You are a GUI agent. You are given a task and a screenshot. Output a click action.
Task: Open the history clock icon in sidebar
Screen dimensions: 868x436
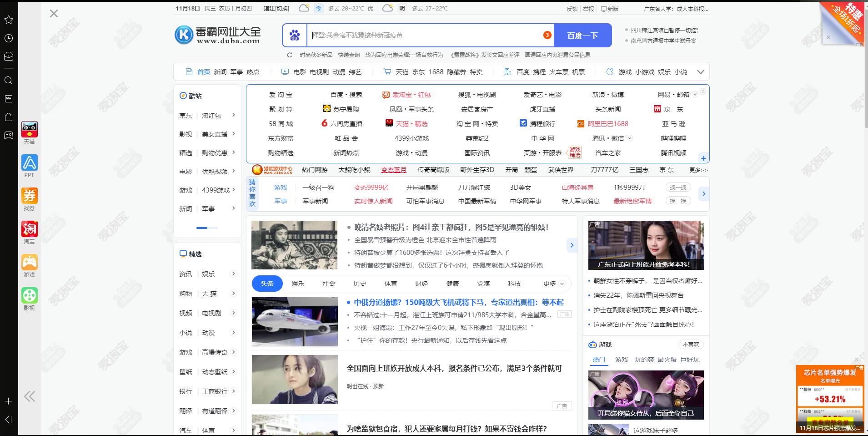tap(9, 38)
